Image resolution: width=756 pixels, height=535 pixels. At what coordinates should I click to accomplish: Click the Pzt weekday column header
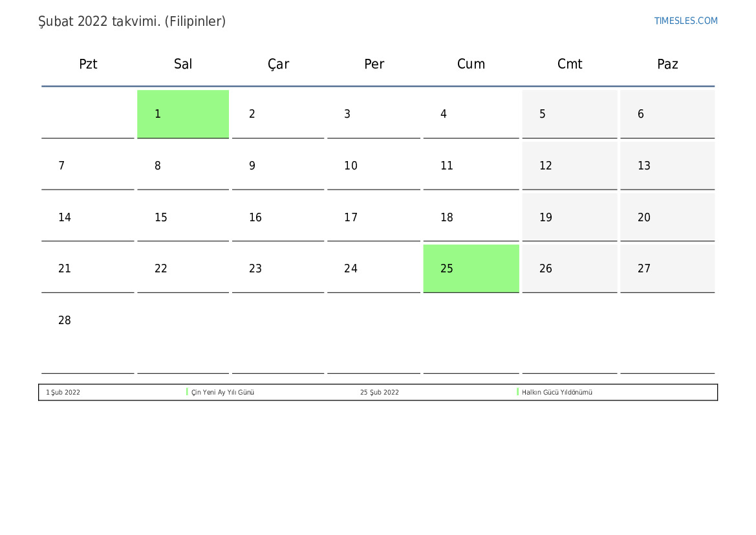[88, 64]
